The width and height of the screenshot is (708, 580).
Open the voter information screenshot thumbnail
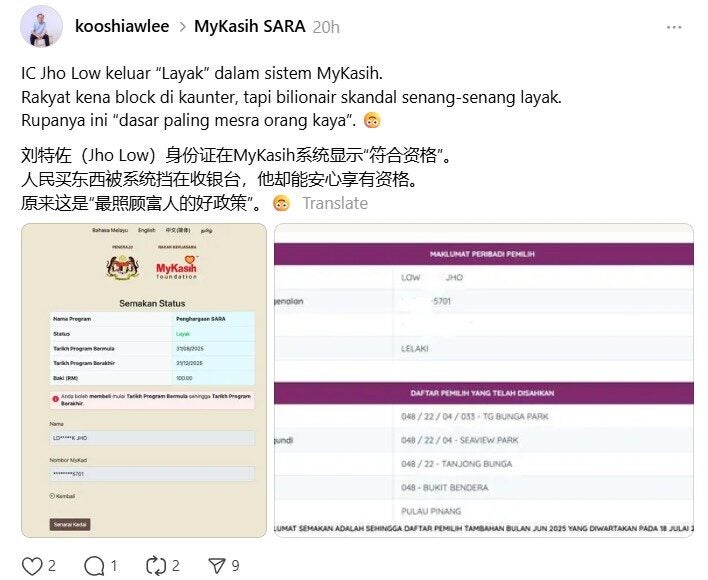[484, 380]
